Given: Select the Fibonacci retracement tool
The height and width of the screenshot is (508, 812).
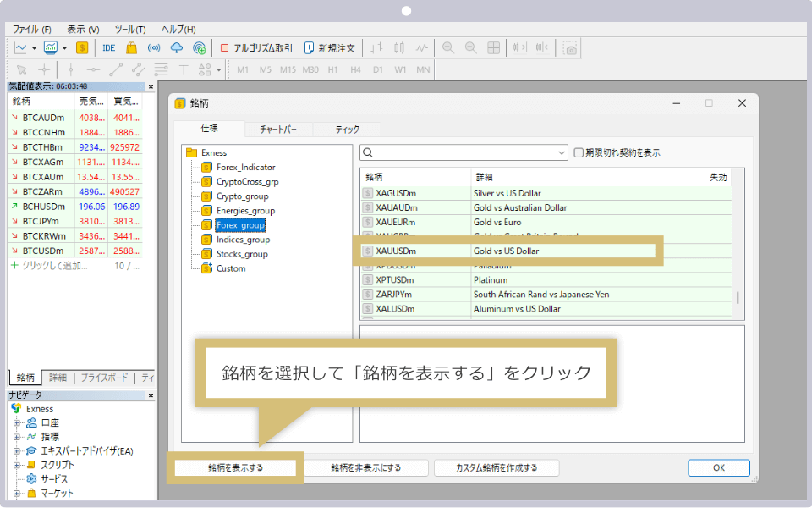Looking at the screenshot, I should tap(161, 69).
